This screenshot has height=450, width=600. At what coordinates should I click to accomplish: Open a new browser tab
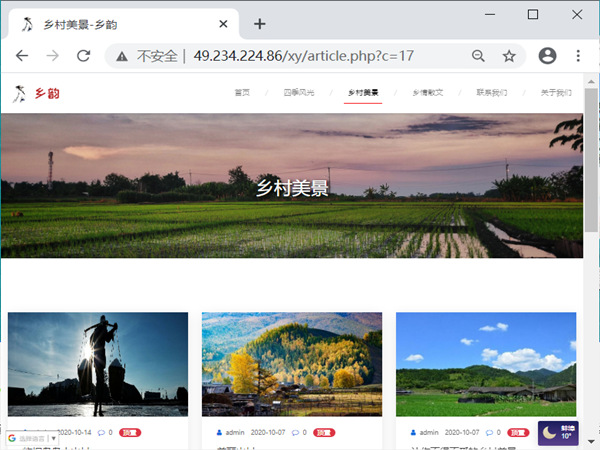point(259,24)
